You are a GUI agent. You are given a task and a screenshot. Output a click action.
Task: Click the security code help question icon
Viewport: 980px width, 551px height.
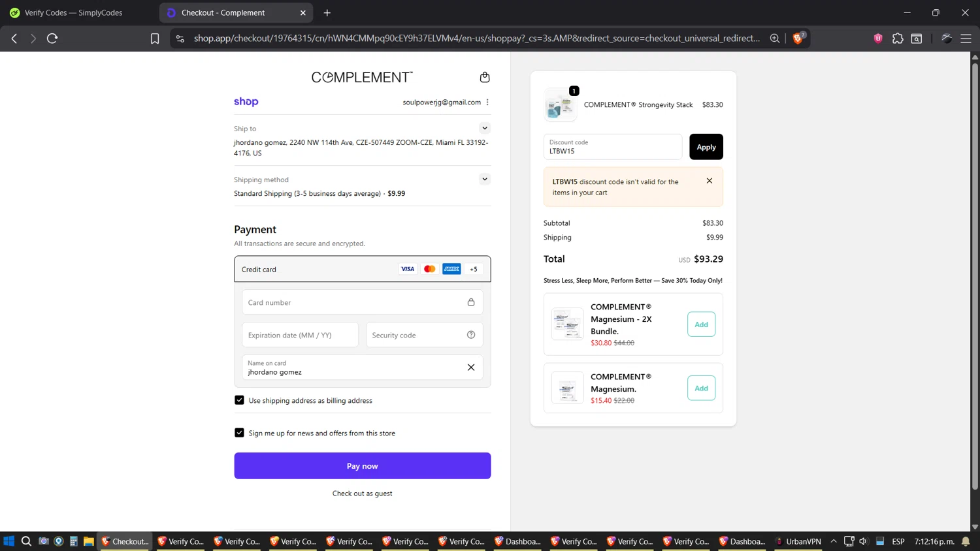(470, 335)
